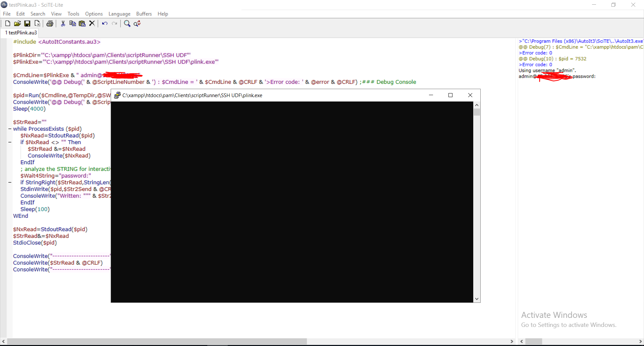The width and height of the screenshot is (644, 346).
Task: Click editor horizontal scrollbar right arrow
Action: (x=512, y=341)
